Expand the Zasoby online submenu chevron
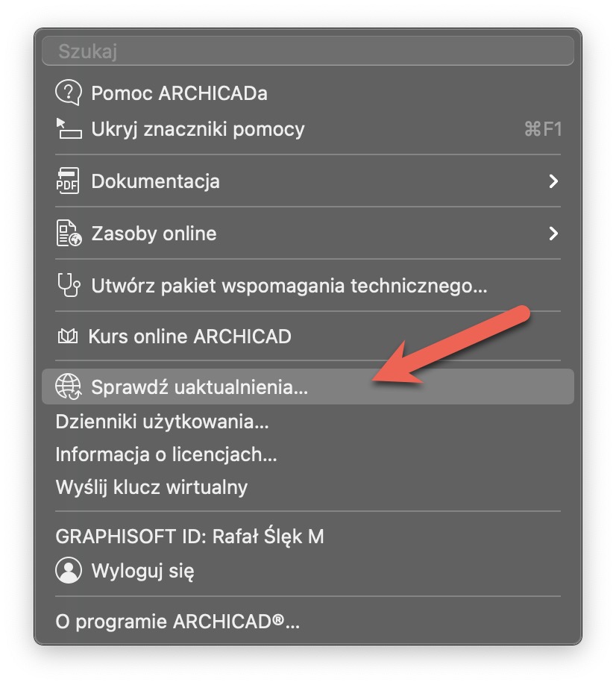Viewport: 616px width, 685px height. 553,234
